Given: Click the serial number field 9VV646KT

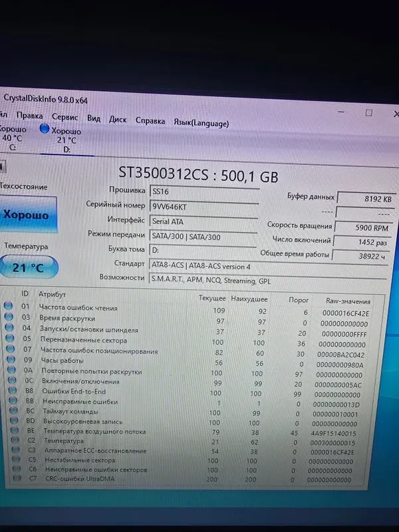Looking at the screenshot, I should [x=204, y=207].
